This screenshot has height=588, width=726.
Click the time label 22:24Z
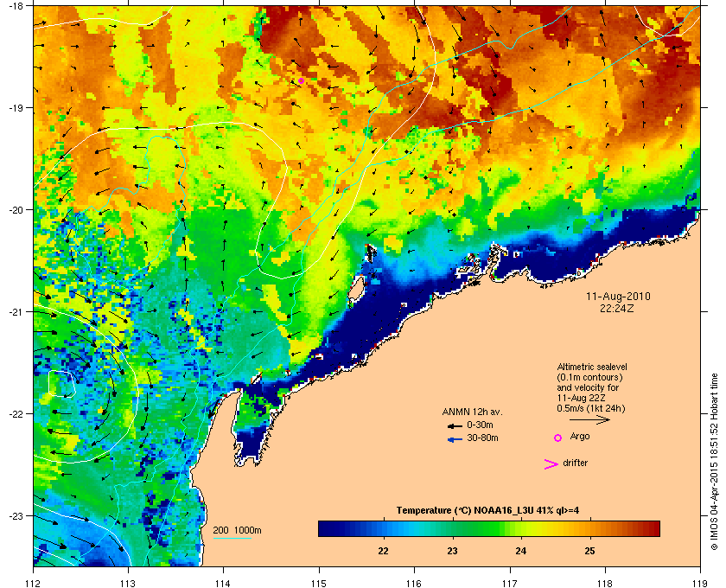click(617, 308)
